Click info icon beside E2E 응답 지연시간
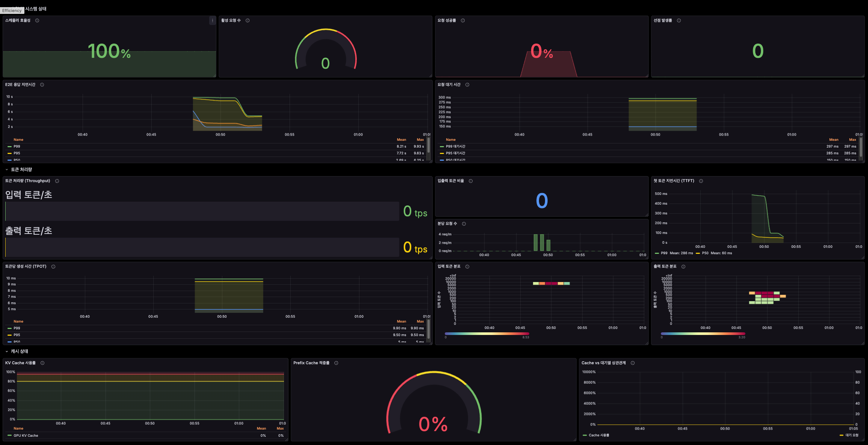Image resolution: width=868 pixels, height=445 pixels. click(x=42, y=85)
